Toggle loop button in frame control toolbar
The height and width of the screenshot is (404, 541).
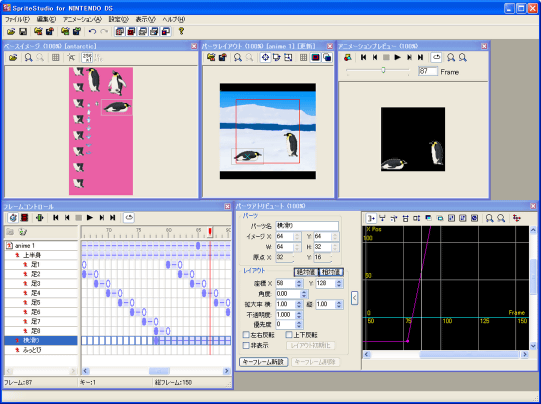pyautogui.click(x=129, y=218)
